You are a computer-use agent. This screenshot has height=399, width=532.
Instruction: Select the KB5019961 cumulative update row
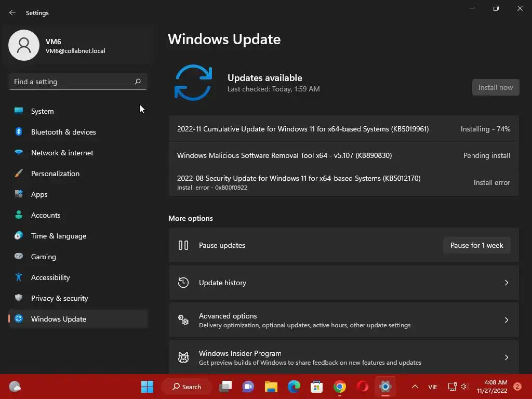[x=344, y=129]
